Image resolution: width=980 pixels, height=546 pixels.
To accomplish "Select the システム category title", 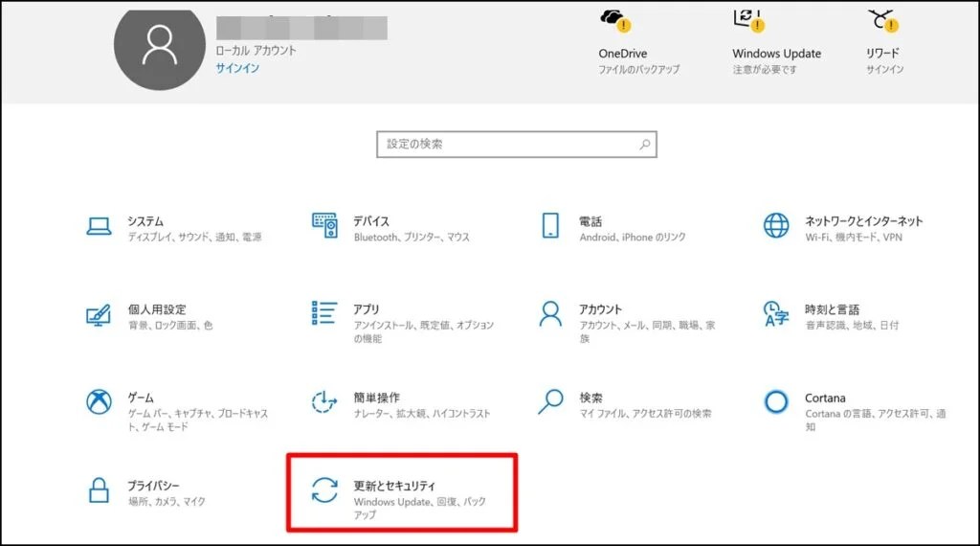I will pyautogui.click(x=145, y=221).
